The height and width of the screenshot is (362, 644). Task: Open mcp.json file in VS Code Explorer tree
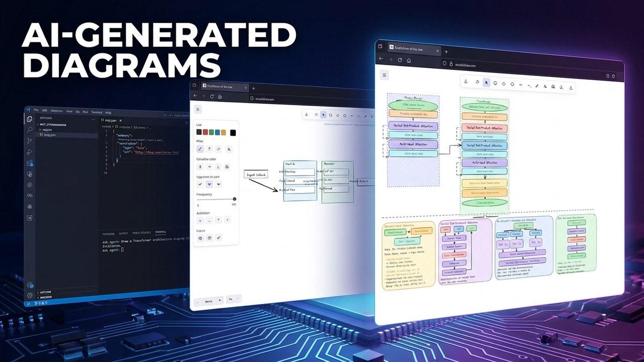click(49, 135)
